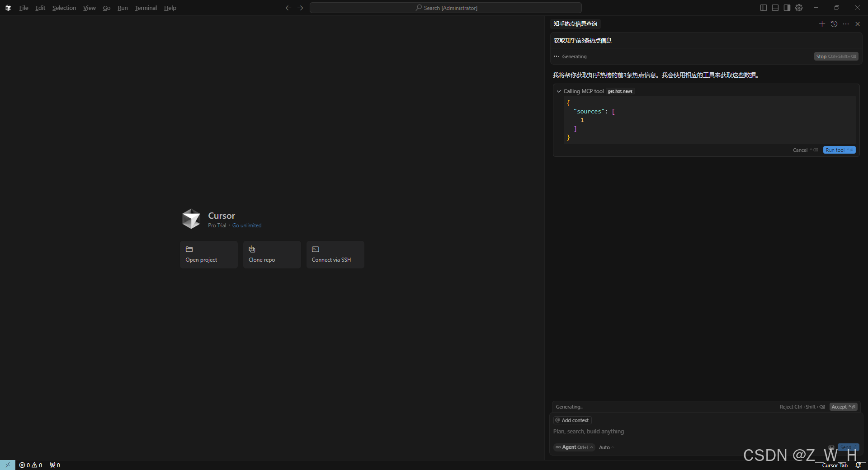
Task: Select the chat title 知乎热点信息查询
Action: click(x=576, y=24)
